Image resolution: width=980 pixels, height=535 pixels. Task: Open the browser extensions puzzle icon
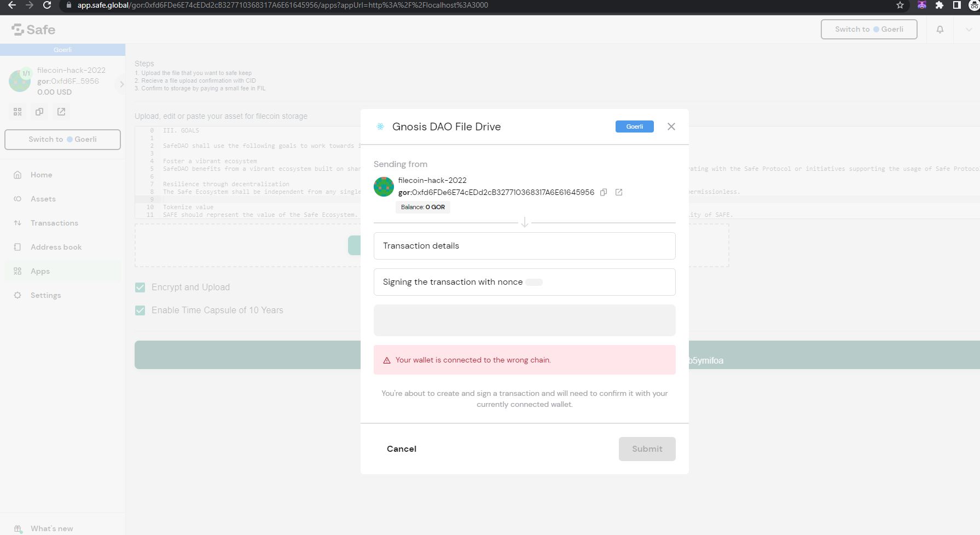tap(940, 5)
